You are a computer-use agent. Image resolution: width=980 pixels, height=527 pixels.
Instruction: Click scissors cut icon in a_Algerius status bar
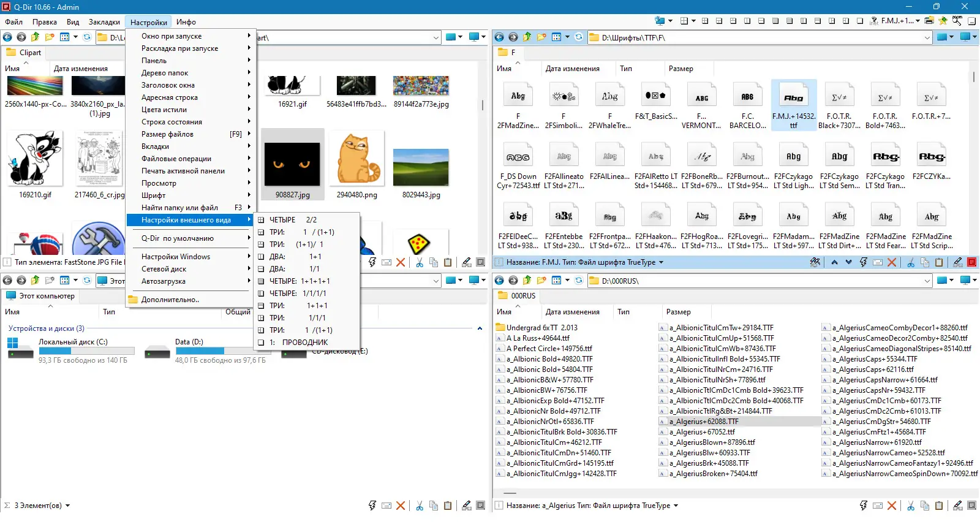coord(910,506)
